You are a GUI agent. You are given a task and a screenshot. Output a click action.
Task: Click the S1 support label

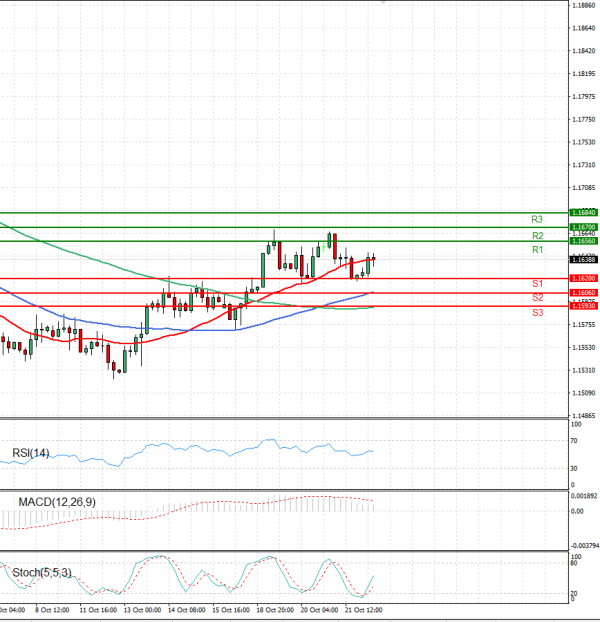point(537,283)
